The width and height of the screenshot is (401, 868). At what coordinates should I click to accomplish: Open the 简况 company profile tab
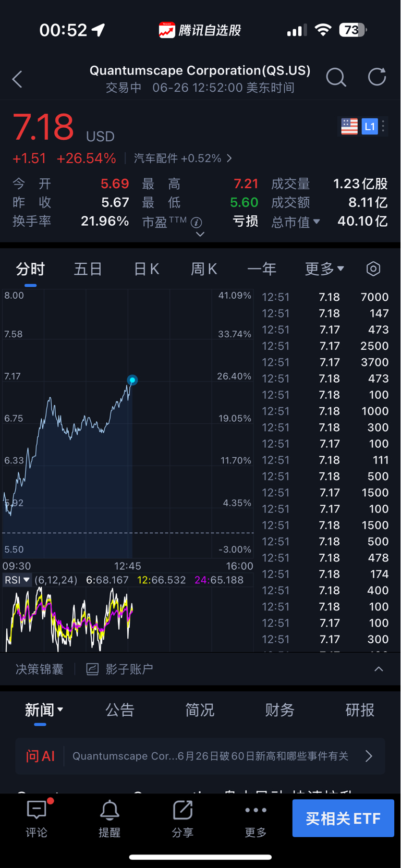200,710
